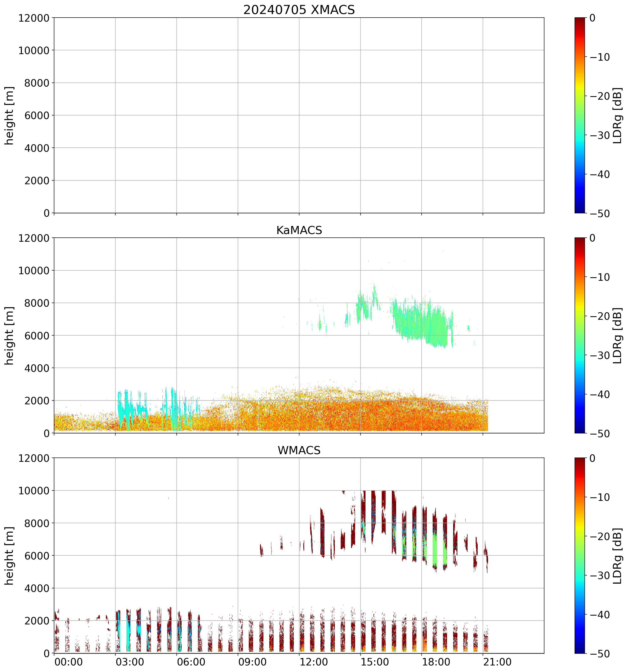Click the 18:00 time axis label

(x=436, y=662)
